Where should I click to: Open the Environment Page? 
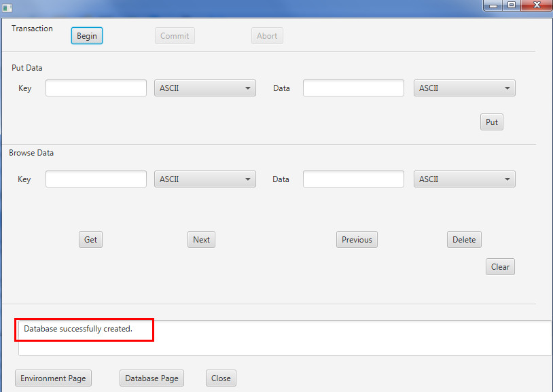52,378
